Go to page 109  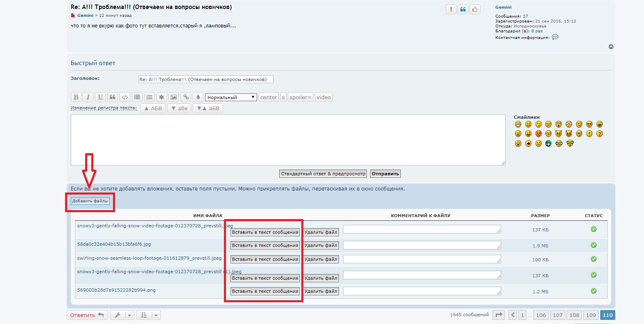pos(591,315)
